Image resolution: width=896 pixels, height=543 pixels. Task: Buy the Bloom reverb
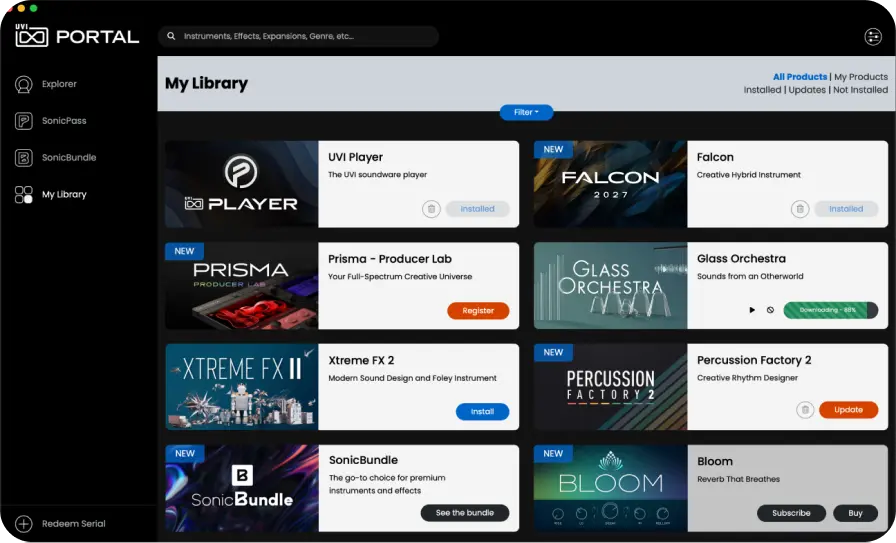(x=855, y=513)
